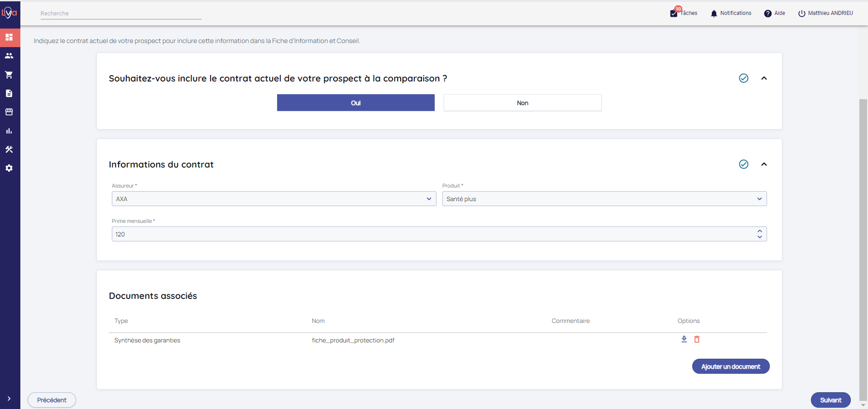Collapse the Informations du contrat section

[x=764, y=164]
